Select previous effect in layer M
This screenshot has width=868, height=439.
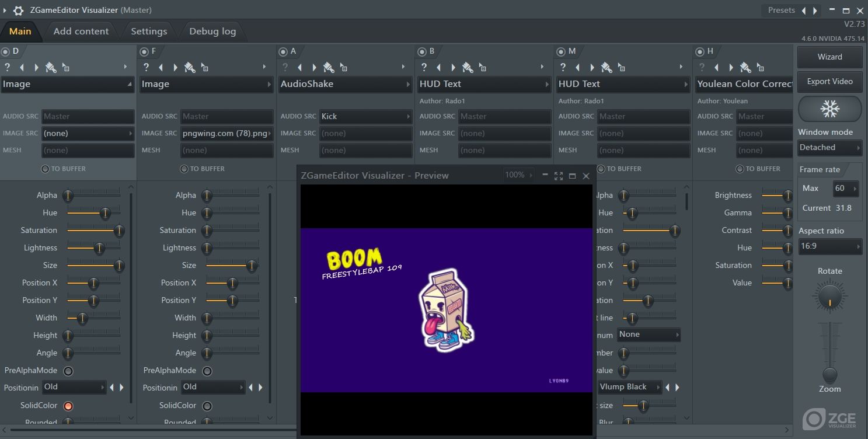pos(578,67)
